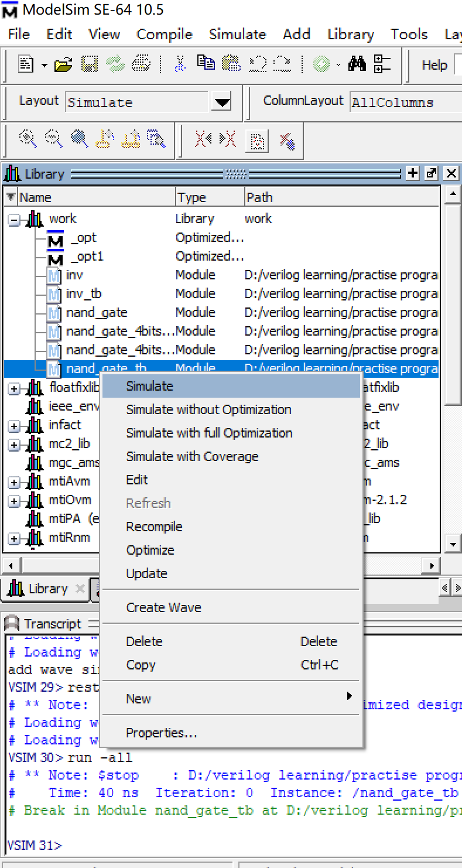
Task: Click the Open folder toolbar icon
Action: pos(63,64)
